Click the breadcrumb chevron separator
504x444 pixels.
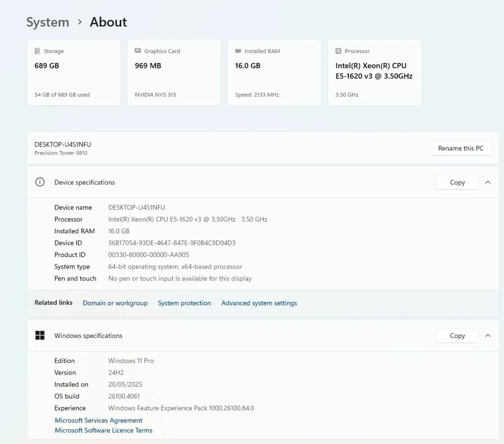point(80,22)
